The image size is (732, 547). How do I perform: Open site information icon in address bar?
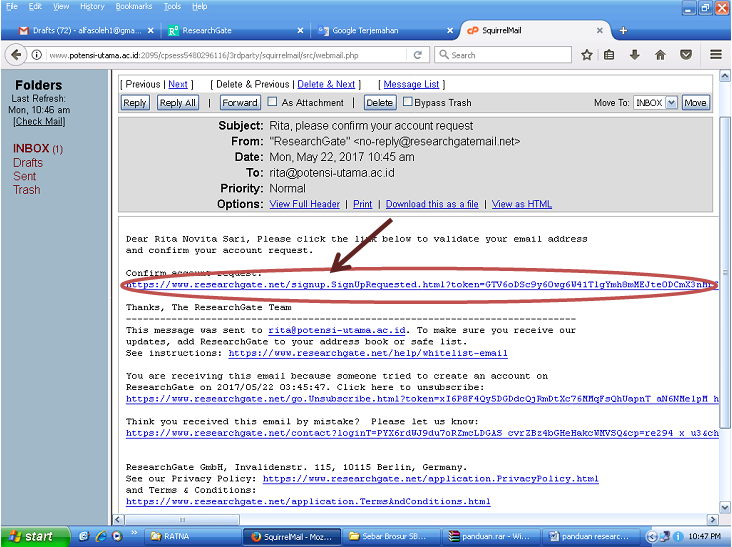coord(36,55)
